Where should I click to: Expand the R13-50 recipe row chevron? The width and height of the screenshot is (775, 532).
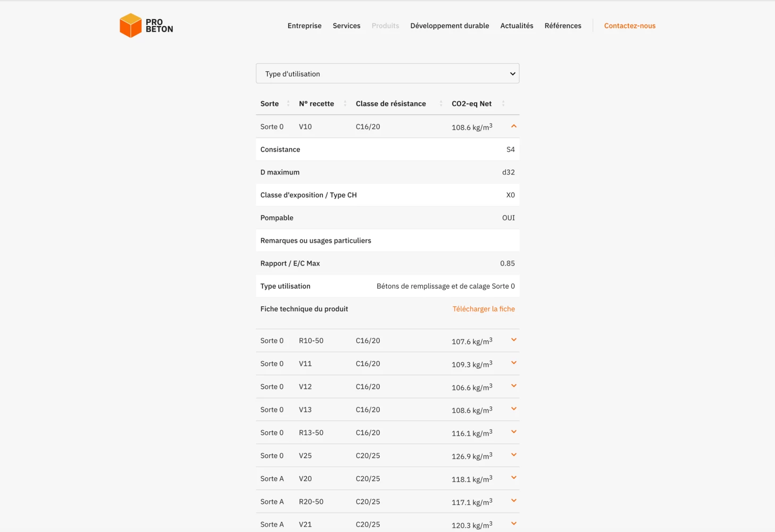tap(514, 432)
